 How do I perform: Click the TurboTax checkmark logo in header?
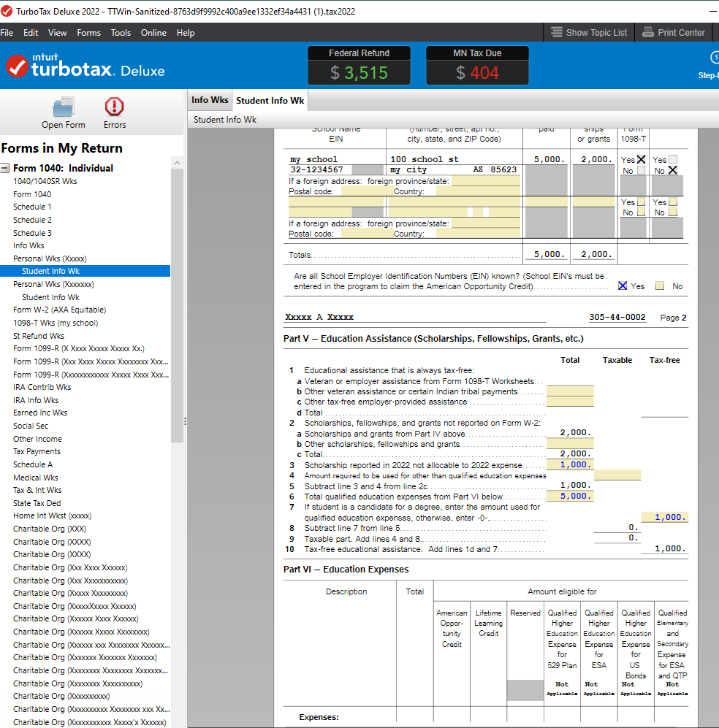point(18,67)
